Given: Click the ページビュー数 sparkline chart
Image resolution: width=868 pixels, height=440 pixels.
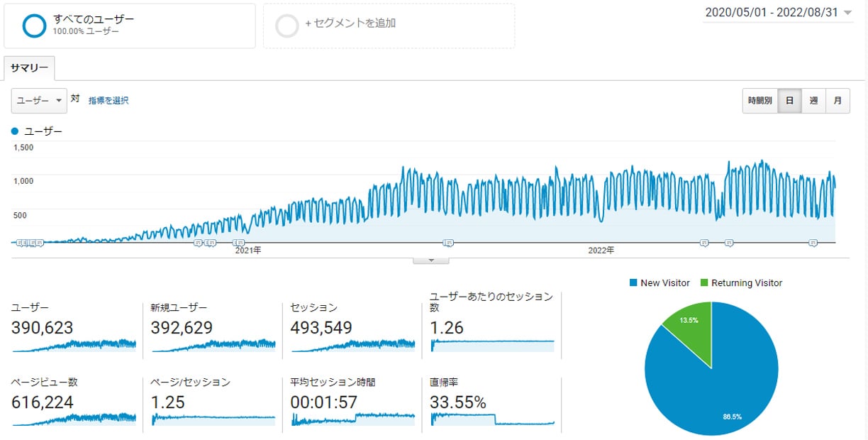Looking at the screenshot, I should pos(74,419).
